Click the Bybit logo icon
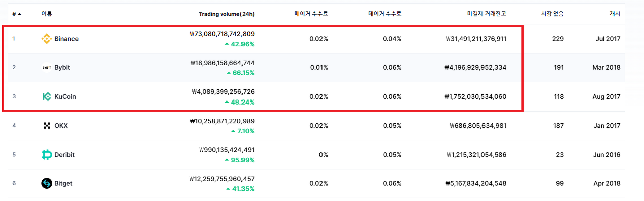Viewport: 644px width, 201px height. [x=47, y=67]
